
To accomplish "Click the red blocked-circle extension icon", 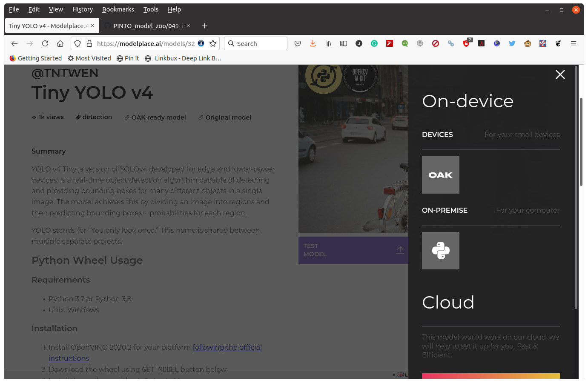I will 436,43.
